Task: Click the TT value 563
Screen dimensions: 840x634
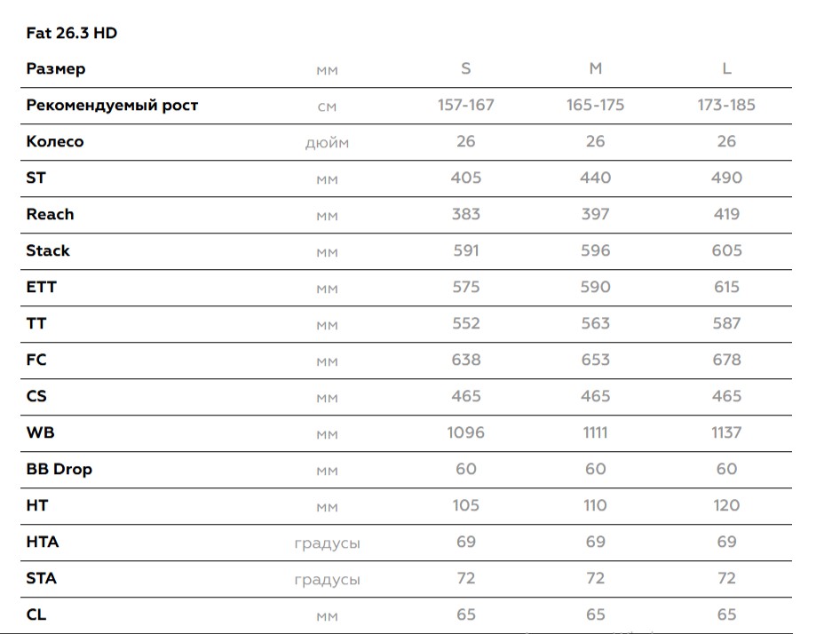Action: coord(596,324)
